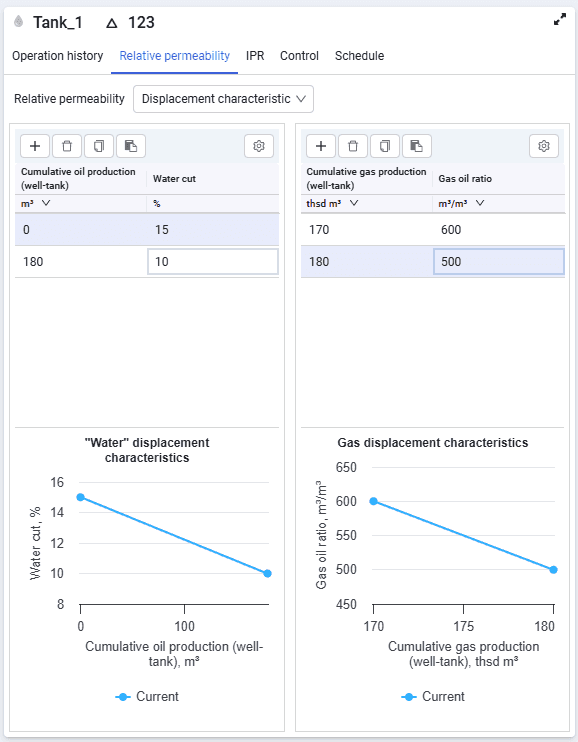Delete selected row in oil production table

67,146
